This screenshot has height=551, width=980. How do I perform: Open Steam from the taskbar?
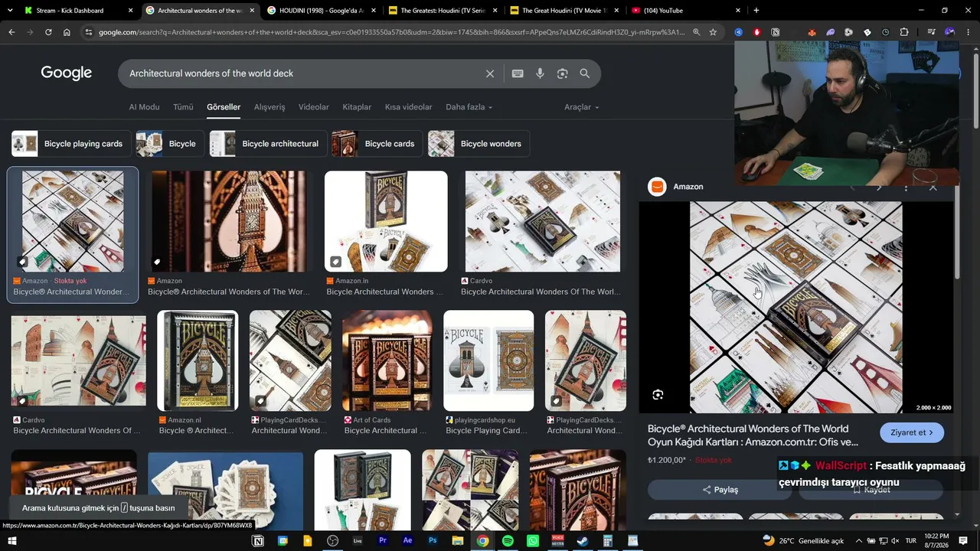583,541
